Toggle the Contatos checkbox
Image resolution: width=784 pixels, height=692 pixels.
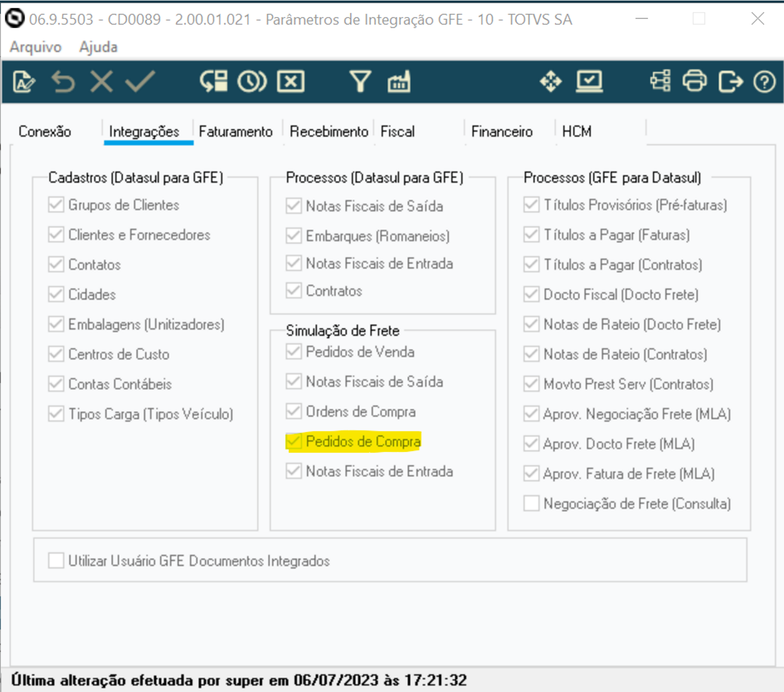(56, 264)
